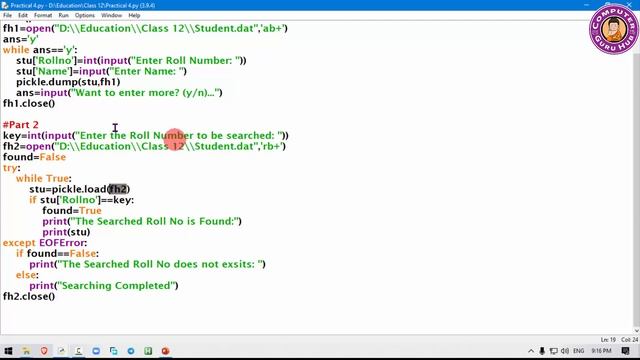Open the white Python IDLE taskbar icon
This screenshot has height=360, width=640.
(x=61, y=351)
